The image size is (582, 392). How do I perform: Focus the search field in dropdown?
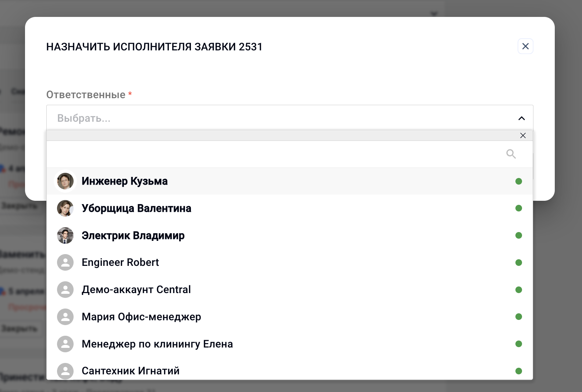tap(276, 154)
